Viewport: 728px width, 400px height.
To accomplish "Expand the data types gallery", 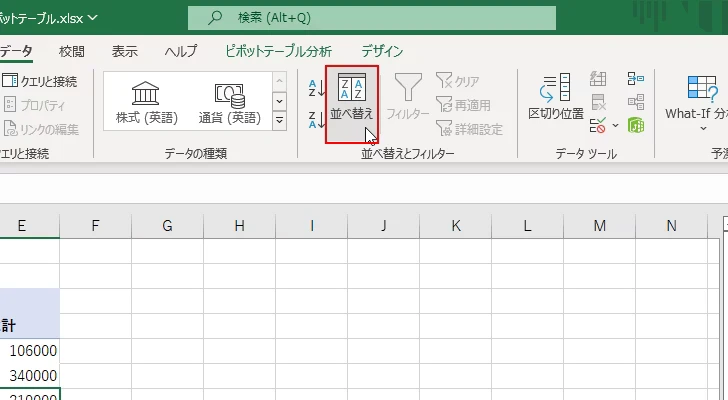I will point(279,121).
